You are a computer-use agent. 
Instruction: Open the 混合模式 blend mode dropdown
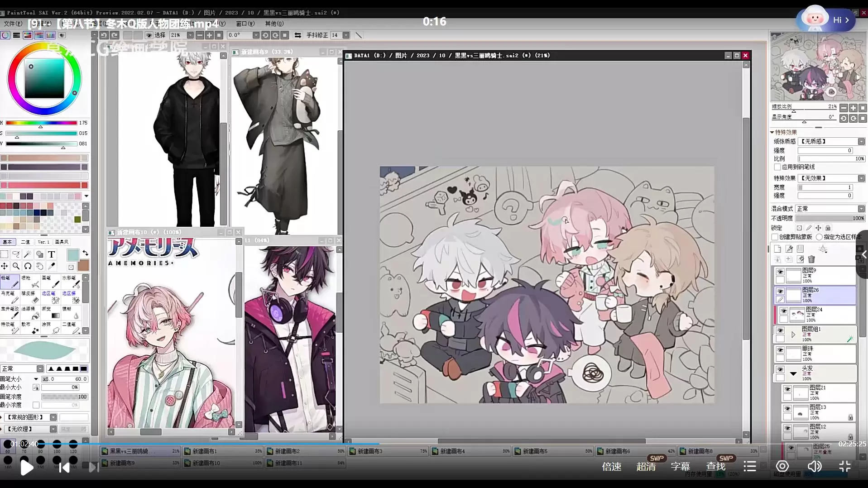tap(861, 209)
